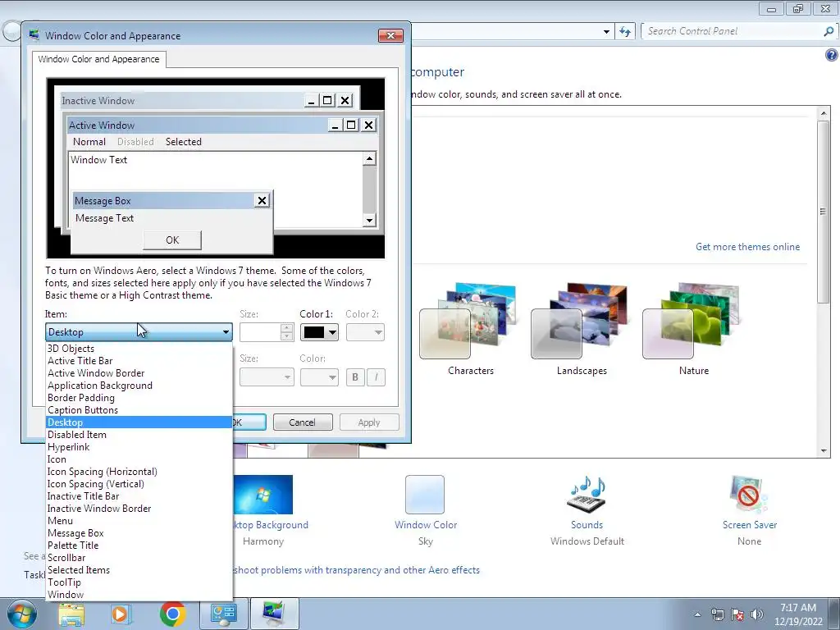Toggle the Italic font button
Image resolution: width=840 pixels, height=630 pixels.
click(376, 377)
